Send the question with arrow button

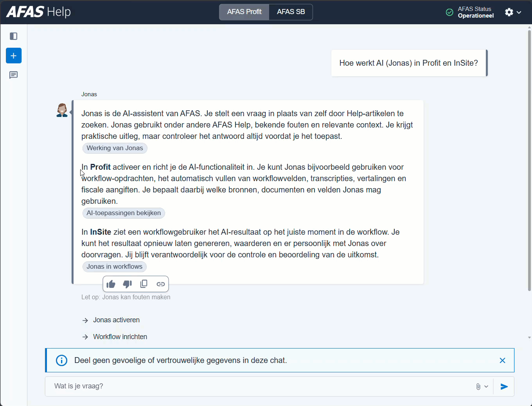tap(504, 386)
